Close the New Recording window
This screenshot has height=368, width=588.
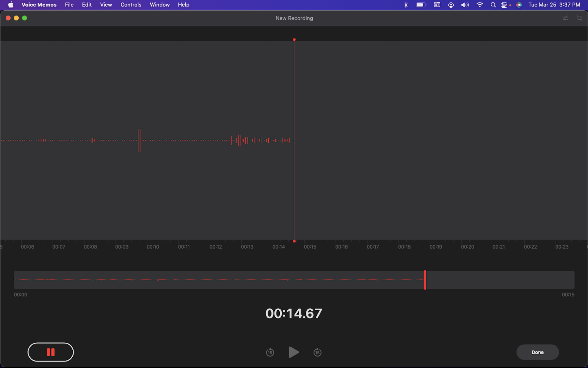point(8,18)
